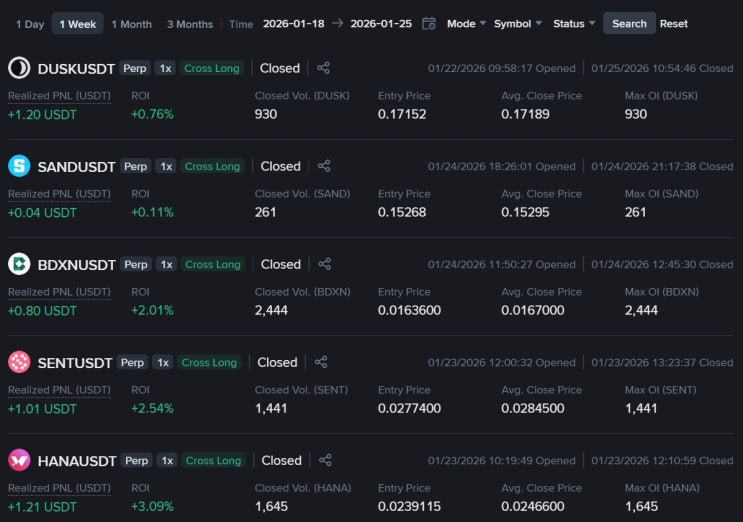Click Realized PNL label in BDXNUSDT row

59,292
